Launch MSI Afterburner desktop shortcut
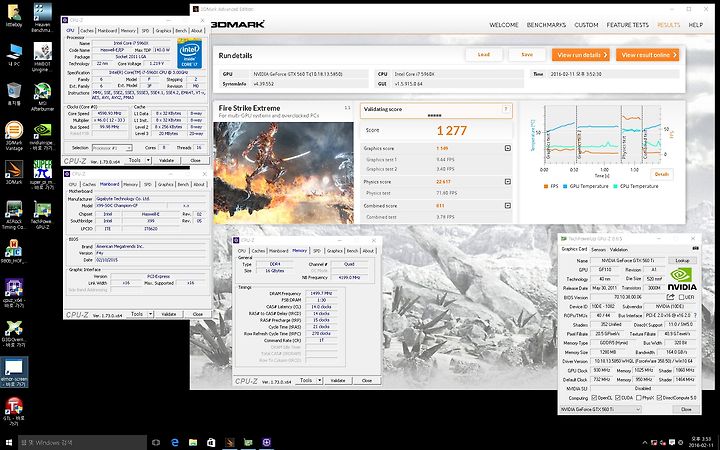 tap(42, 97)
